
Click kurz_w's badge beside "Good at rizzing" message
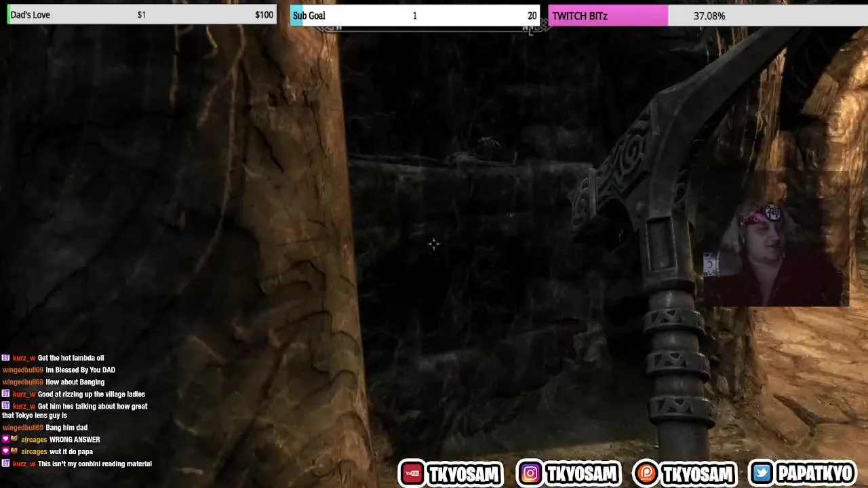(x=5, y=394)
